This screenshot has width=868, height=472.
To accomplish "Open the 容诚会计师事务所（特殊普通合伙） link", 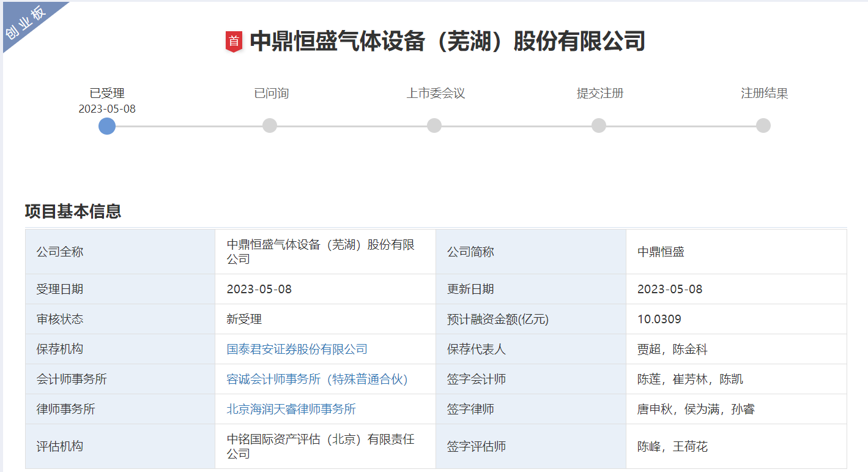I will tap(317, 380).
